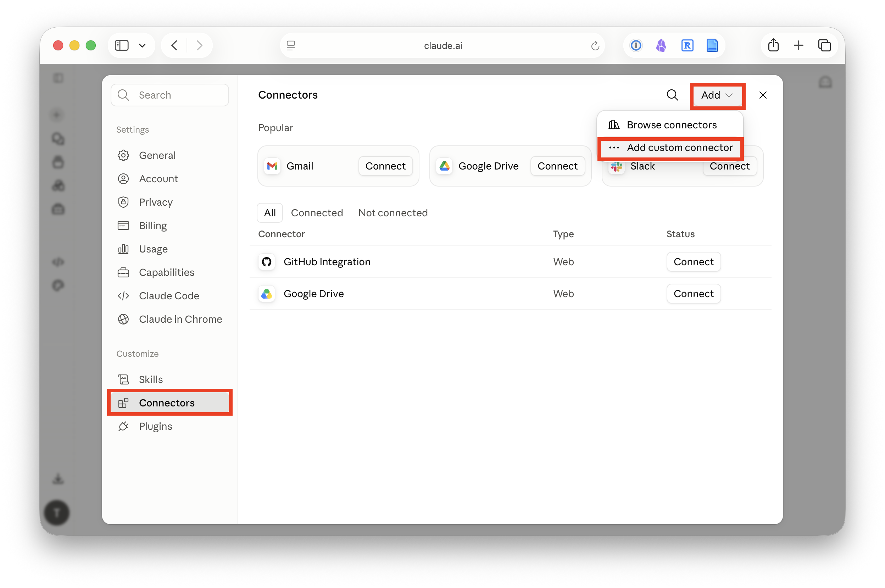
Task: Click the Claude Code brackets icon
Action: pos(123,296)
